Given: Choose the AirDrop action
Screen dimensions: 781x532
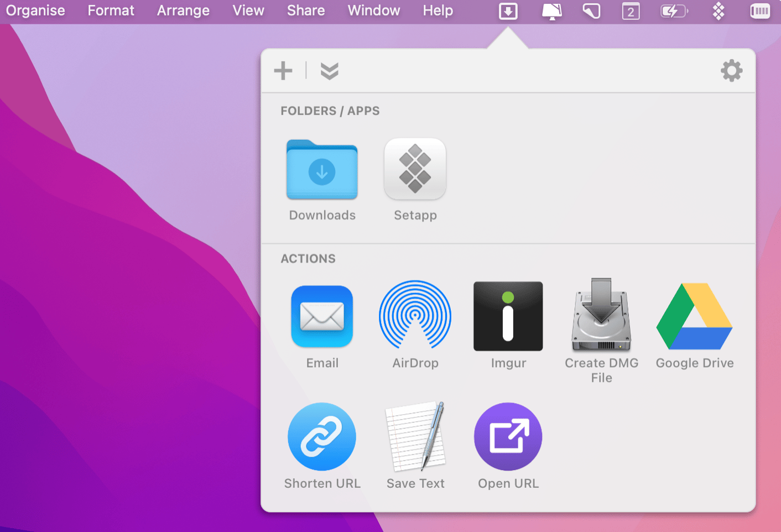Looking at the screenshot, I should pos(415,315).
